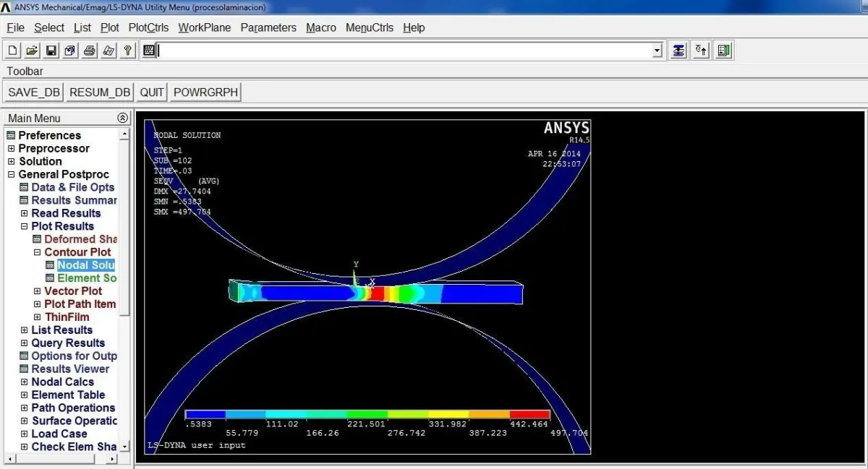
Task: Expand the Surface Operations node
Action: coord(24,421)
